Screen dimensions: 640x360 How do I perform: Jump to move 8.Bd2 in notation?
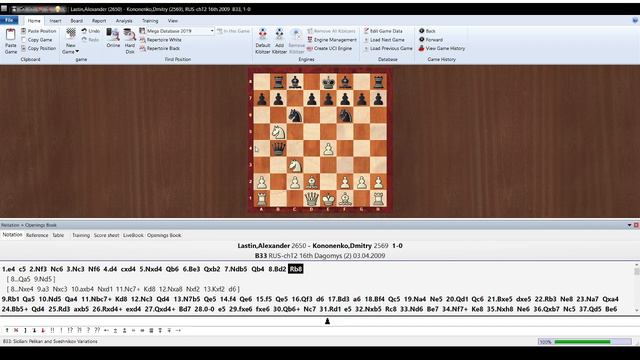point(277,269)
